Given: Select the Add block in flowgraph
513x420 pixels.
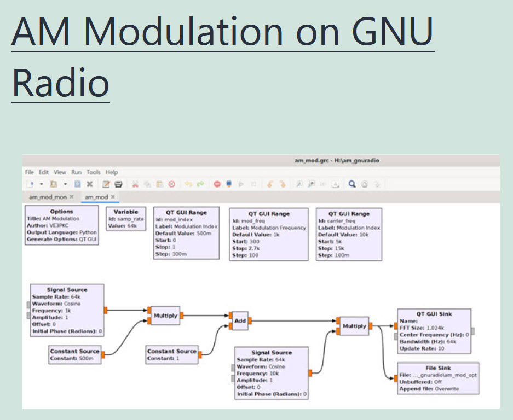Looking at the screenshot, I should point(240,321).
